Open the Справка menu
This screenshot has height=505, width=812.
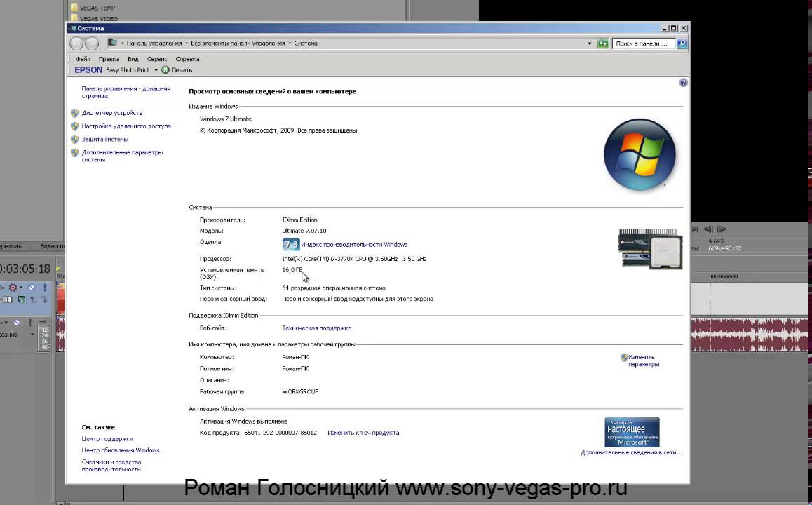[187, 59]
